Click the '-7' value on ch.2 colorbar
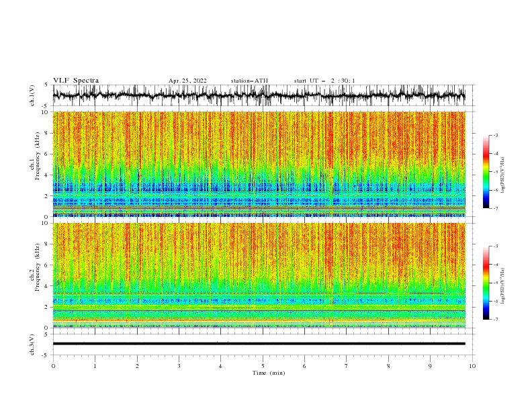532x411 pixels. coord(495,320)
